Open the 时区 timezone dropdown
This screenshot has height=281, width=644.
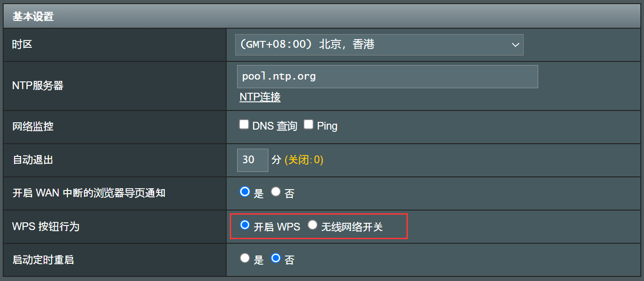pos(379,45)
